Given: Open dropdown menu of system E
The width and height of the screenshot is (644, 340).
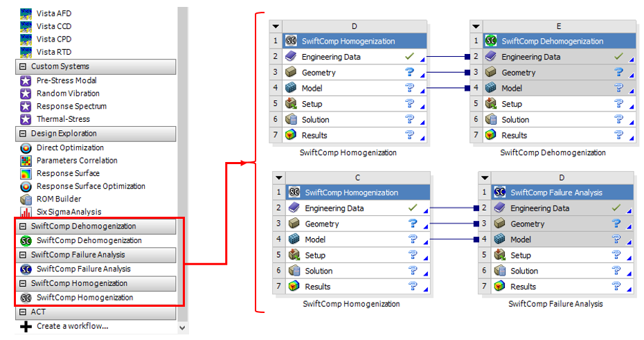Looking at the screenshot, I should (x=476, y=26).
